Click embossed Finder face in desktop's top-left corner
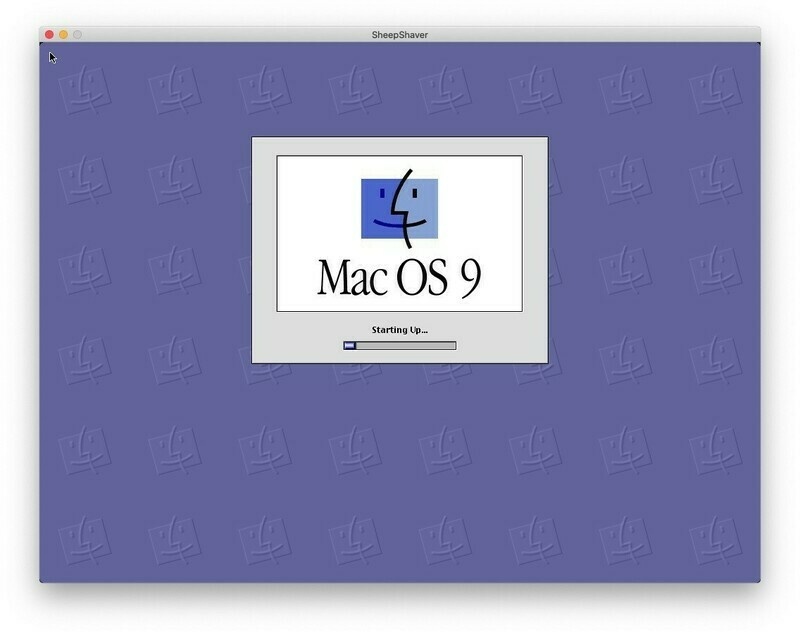 (x=84, y=90)
